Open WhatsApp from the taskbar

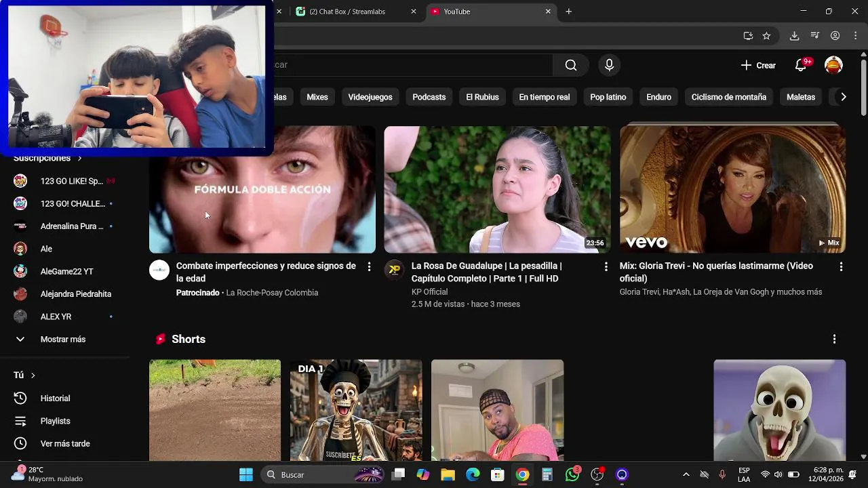pos(572,474)
